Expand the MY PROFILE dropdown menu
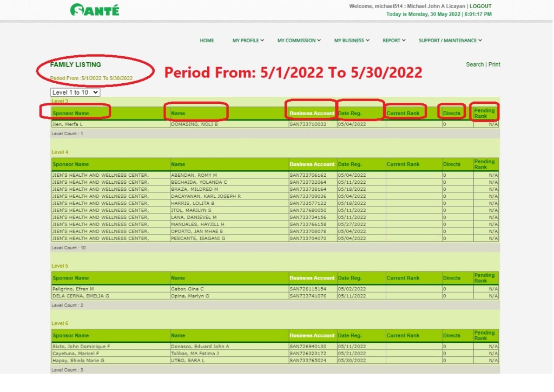 (248, 41)
